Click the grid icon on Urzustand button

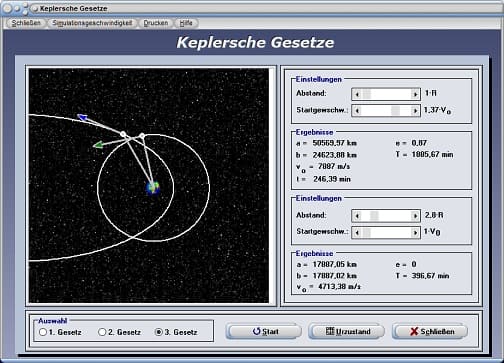(330, 331)
